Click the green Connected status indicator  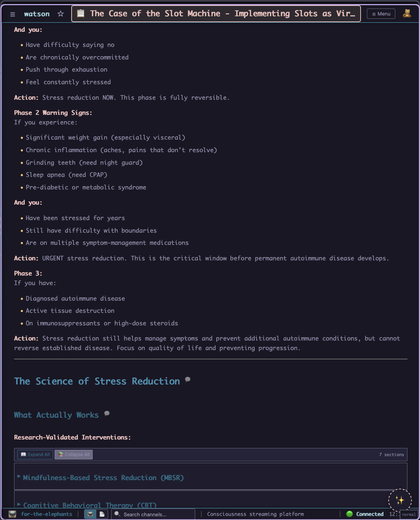point(365,514)
